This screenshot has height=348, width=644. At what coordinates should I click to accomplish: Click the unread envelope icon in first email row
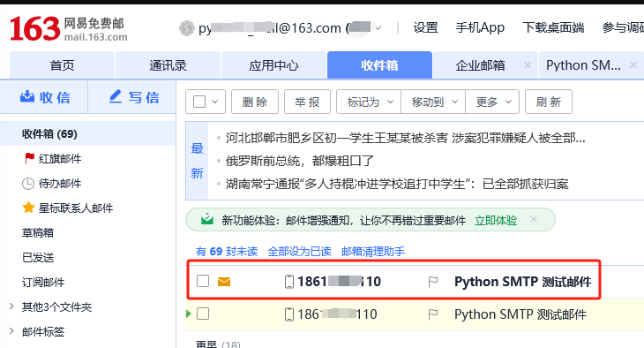tap(224, 282)
